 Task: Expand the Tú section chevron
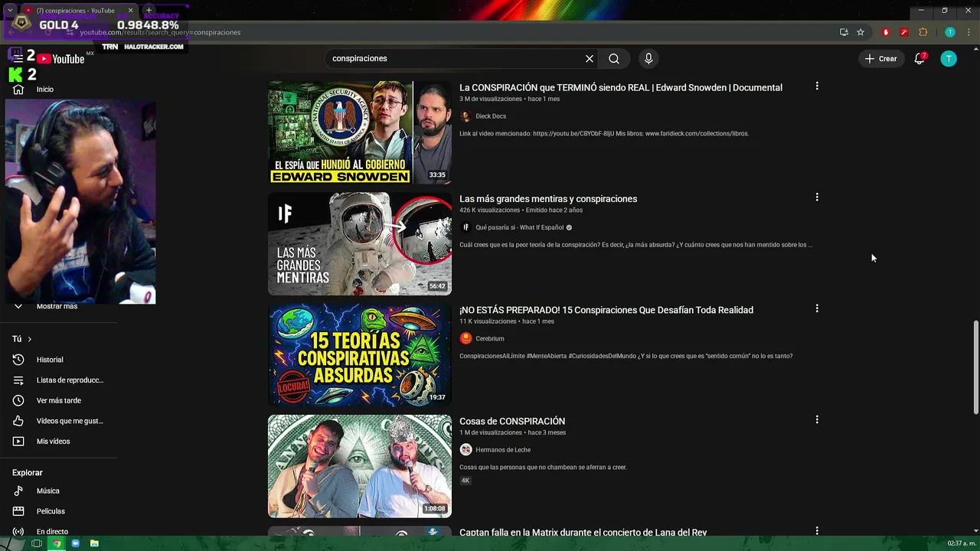point(30,339)
